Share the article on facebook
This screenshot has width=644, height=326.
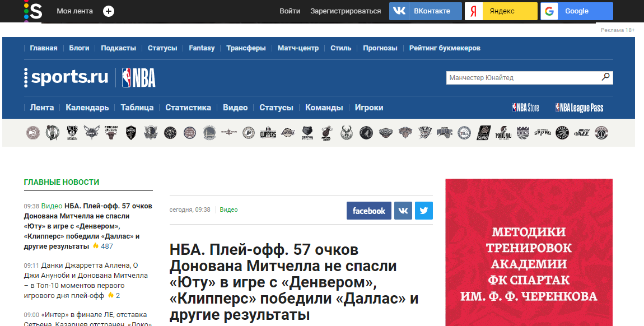tap(369, 211)
